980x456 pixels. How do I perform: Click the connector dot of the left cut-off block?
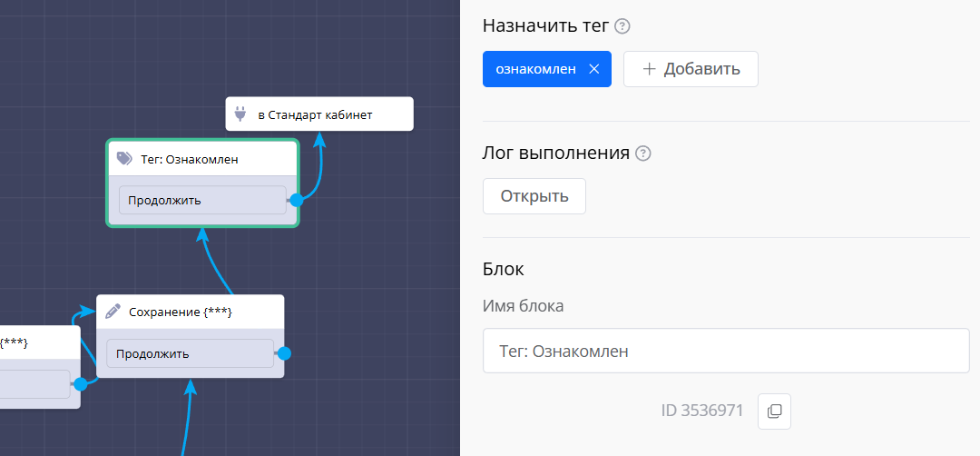[81, 384]
